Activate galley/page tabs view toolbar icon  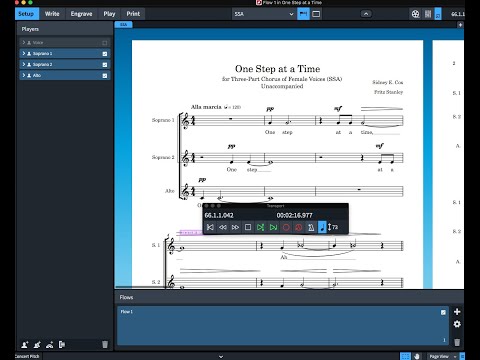tap(303, 14)
